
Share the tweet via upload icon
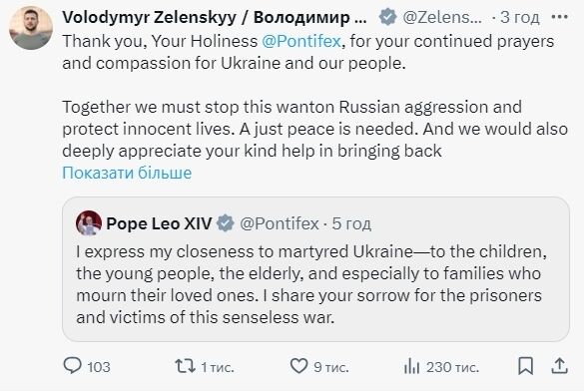559,366
